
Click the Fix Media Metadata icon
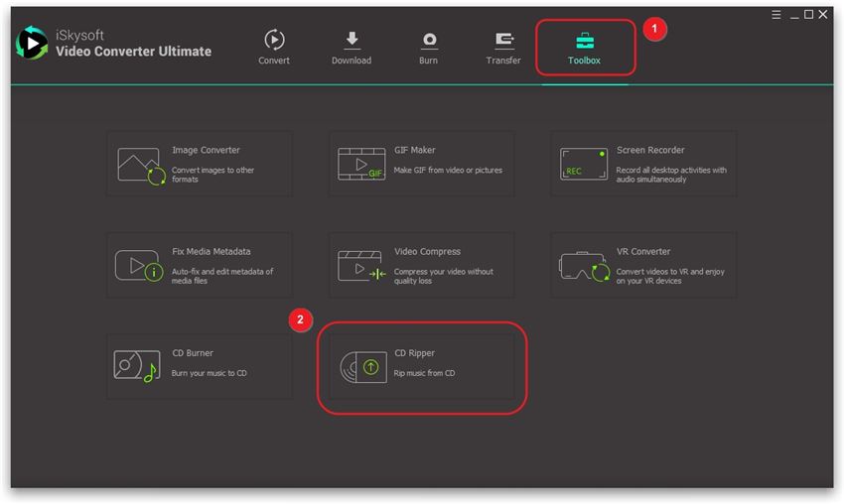[139, 266]
